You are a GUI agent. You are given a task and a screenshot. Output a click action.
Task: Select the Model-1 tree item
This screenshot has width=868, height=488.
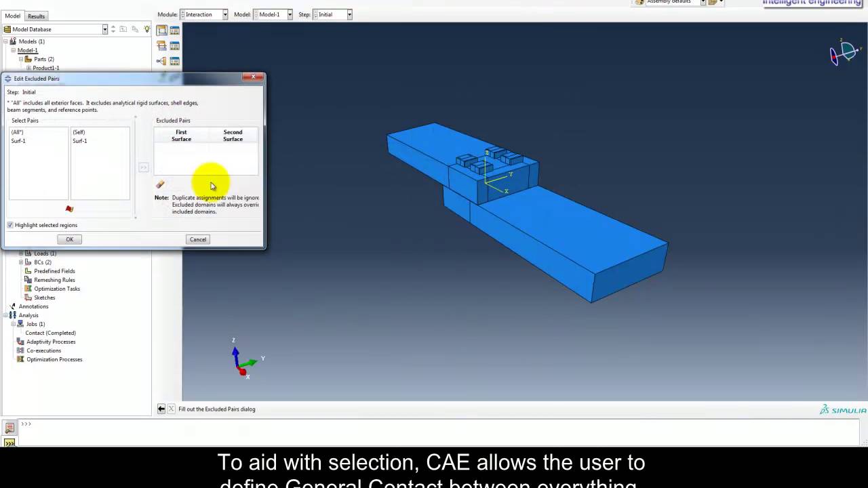pyautogui.click(x=28, y=50)
